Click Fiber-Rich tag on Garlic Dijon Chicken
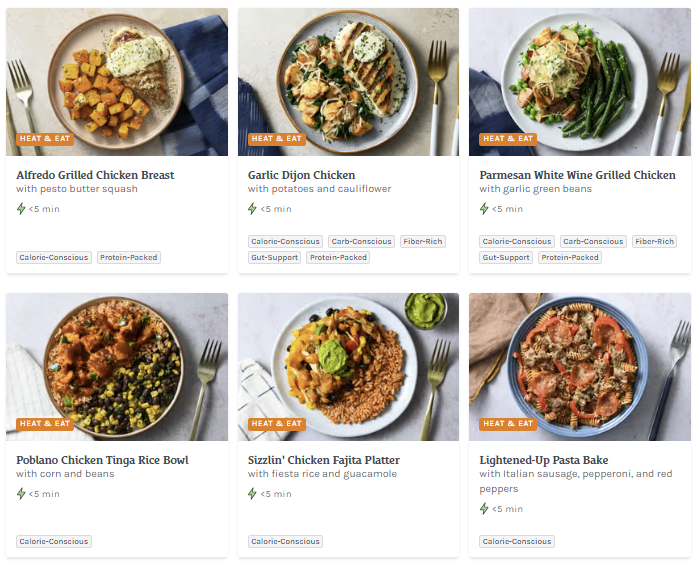 423,241
